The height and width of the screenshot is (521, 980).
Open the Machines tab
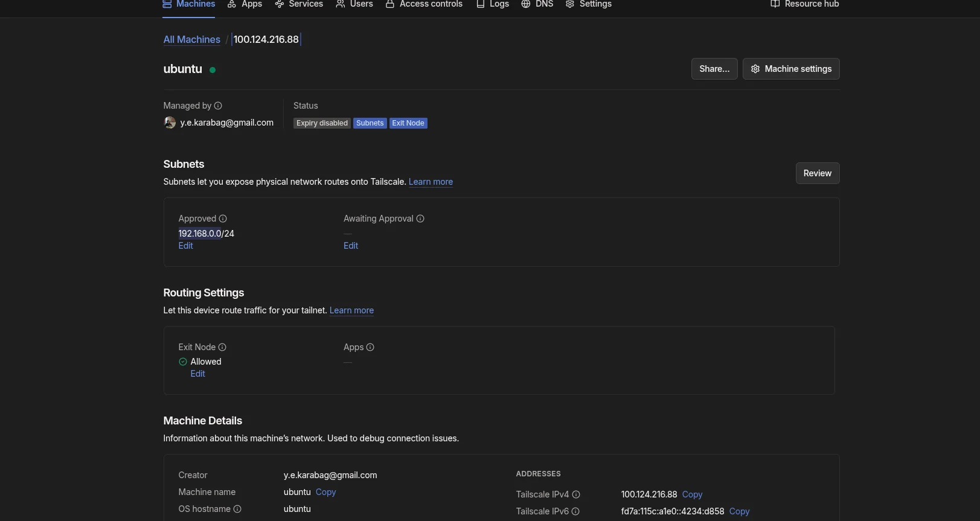click(189, 4)
